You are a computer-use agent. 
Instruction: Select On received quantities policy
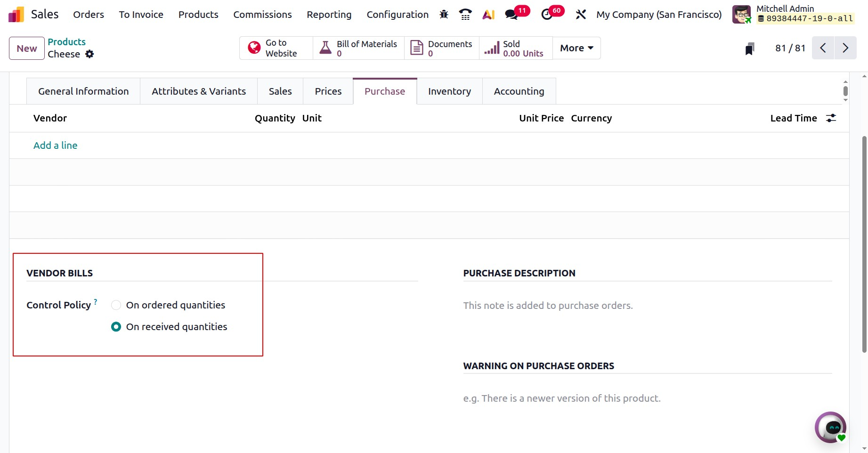116,327
